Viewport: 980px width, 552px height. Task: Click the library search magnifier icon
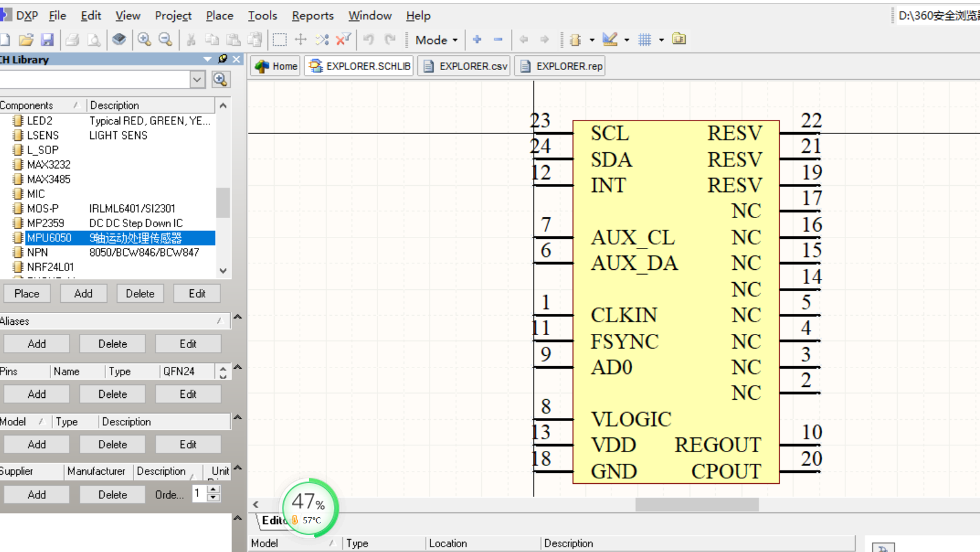pos(220,79)
